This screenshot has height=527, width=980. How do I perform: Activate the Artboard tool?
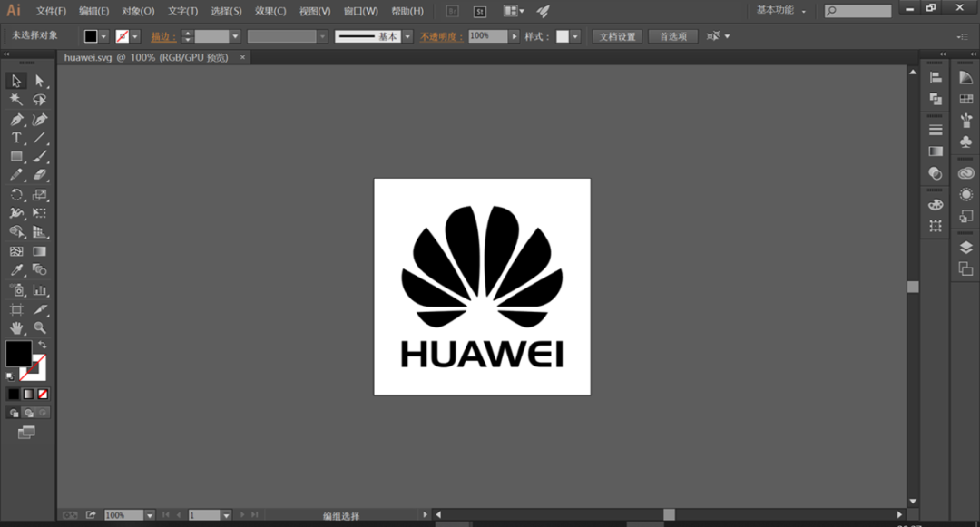(16, 309)
